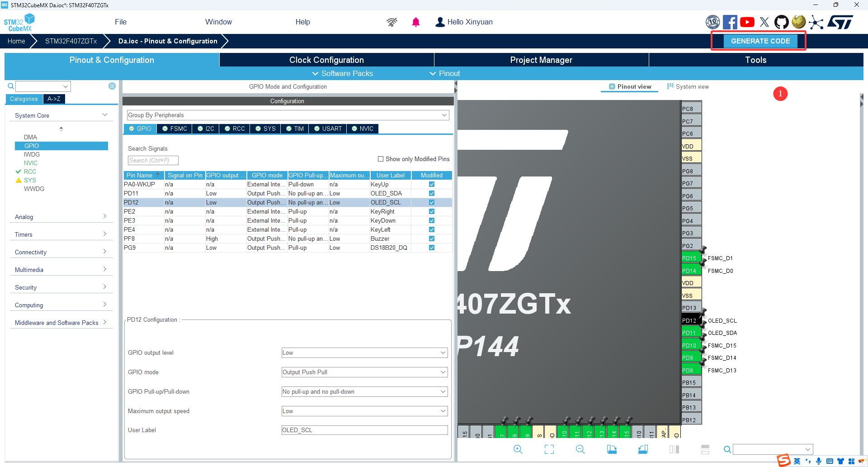Open the GitHub icon link
Screen dimensions: 868x467
tap(781, 22)
